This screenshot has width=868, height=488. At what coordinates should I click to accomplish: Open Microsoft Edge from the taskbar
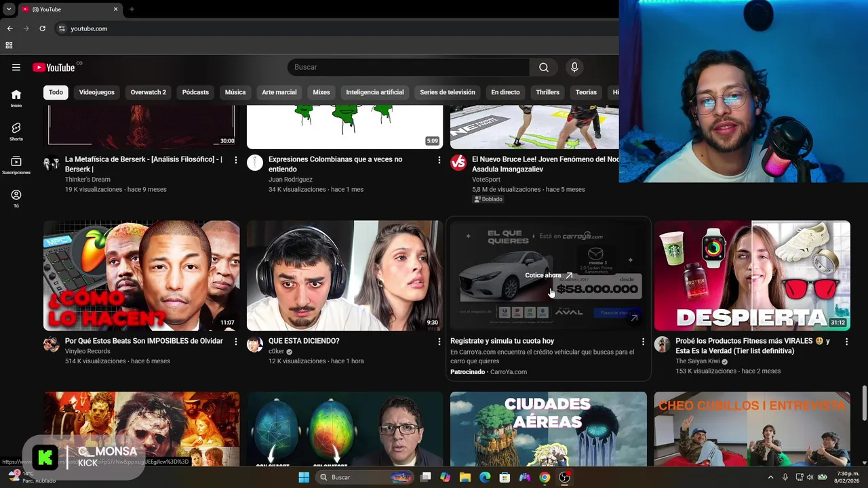[485, 477]
